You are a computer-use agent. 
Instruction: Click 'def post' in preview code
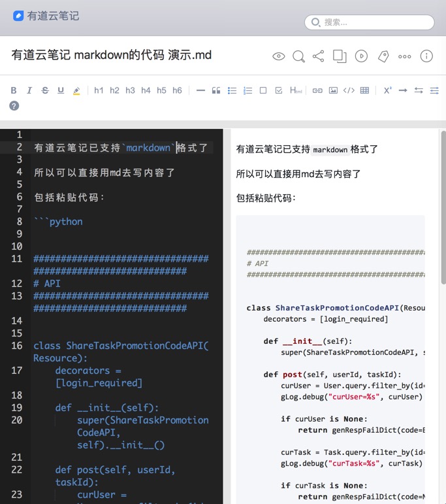283,375
